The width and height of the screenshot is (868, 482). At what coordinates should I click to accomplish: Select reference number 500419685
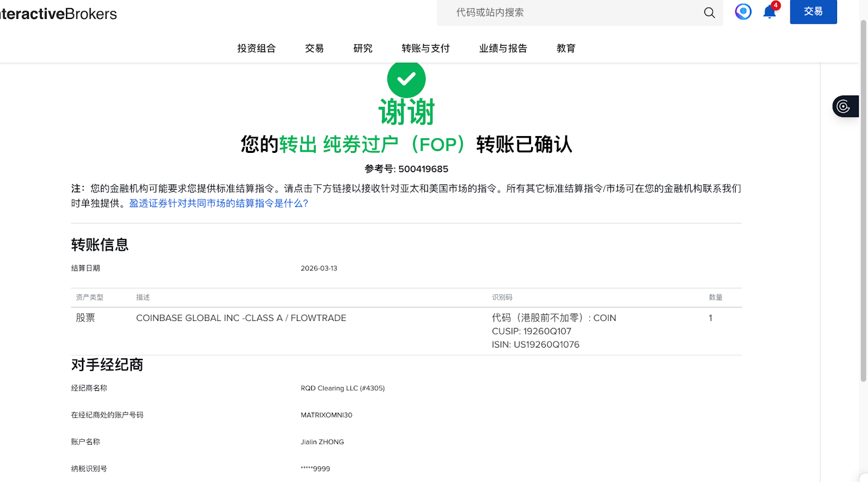(x=423, y=169)
